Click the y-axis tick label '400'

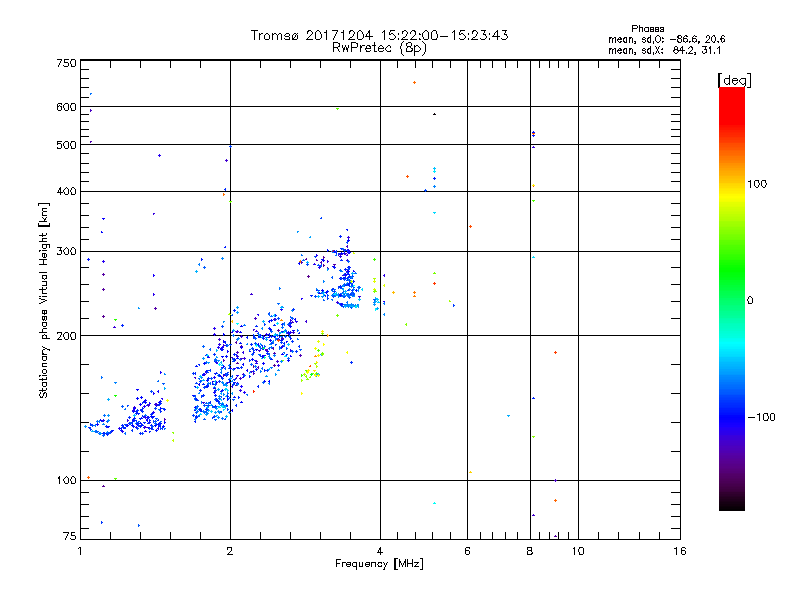point(66,191)
